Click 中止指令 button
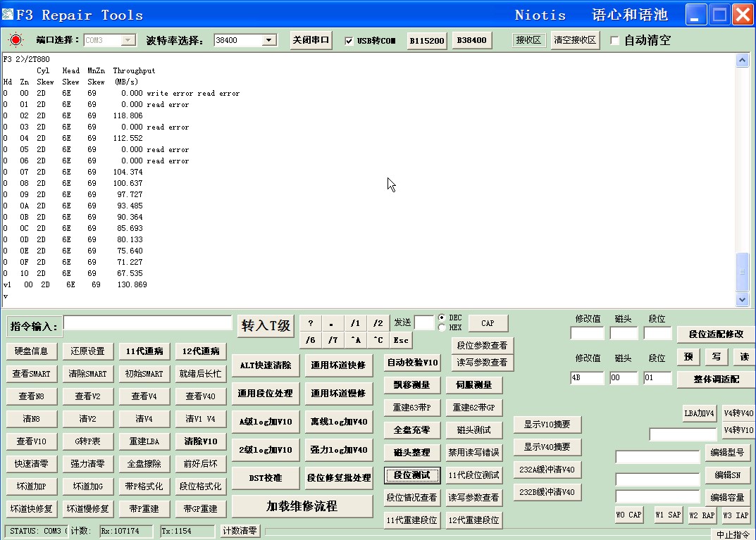Viewport: 756px width, 540px height. (733, 534)
